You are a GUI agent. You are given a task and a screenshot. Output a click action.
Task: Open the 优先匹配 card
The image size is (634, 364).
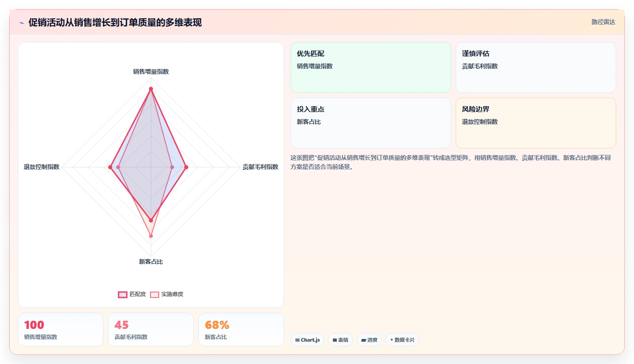[x=370, y=67]
